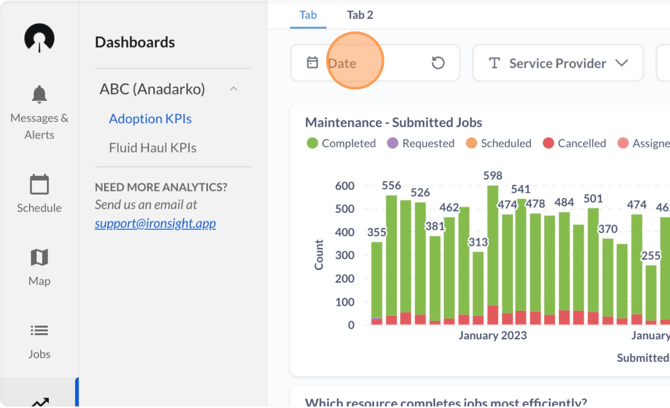Click the bar labeled 355
This screenshot has width=670, height=408.
coord(377,283)
